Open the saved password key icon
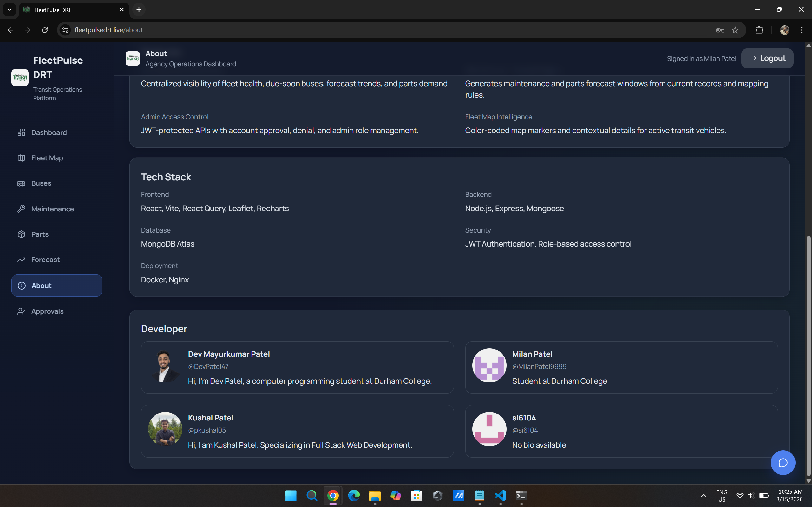 pyautogui.click(x=720, y=30)
